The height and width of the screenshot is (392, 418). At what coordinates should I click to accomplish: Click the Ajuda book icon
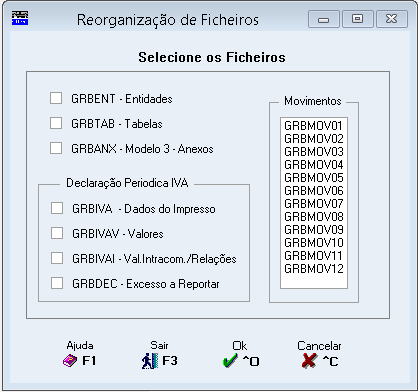coord(70,361)
